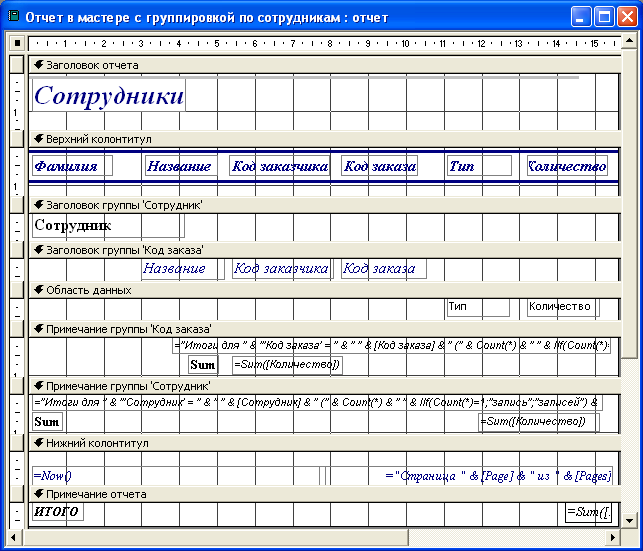Click the horizontal scrollbar thumb
Screen dimensions: 643x551
coord(216,537)
